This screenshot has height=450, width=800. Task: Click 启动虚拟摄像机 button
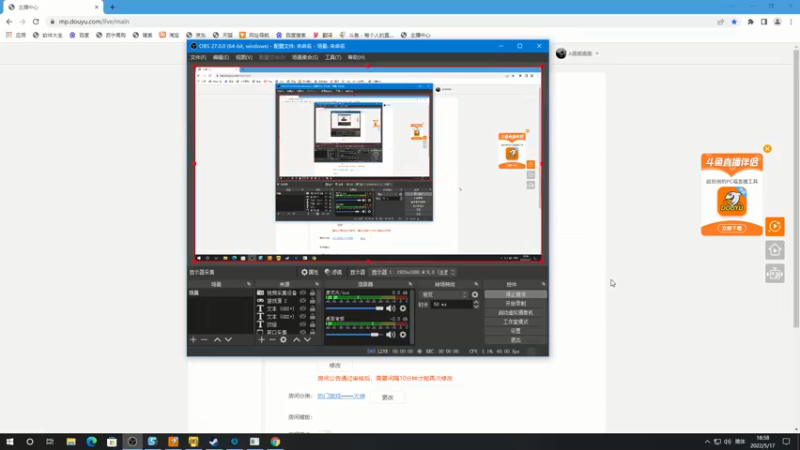coord(515,313)
